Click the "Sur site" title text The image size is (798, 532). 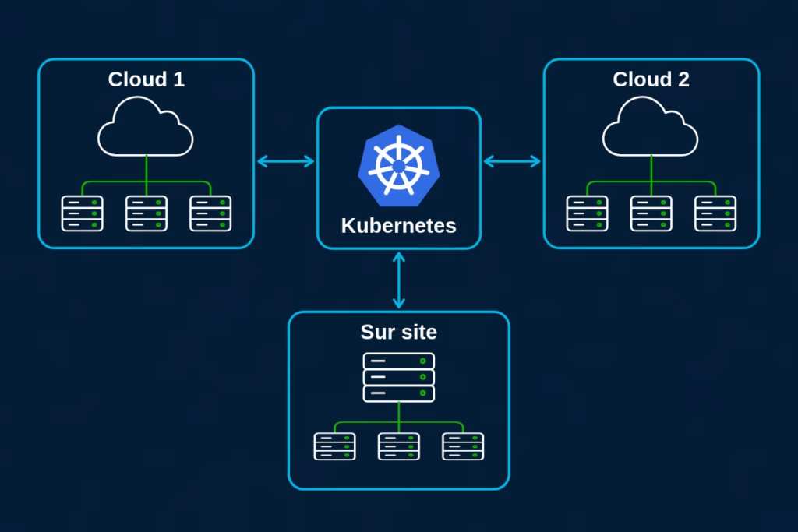click(x=398, y=332)
